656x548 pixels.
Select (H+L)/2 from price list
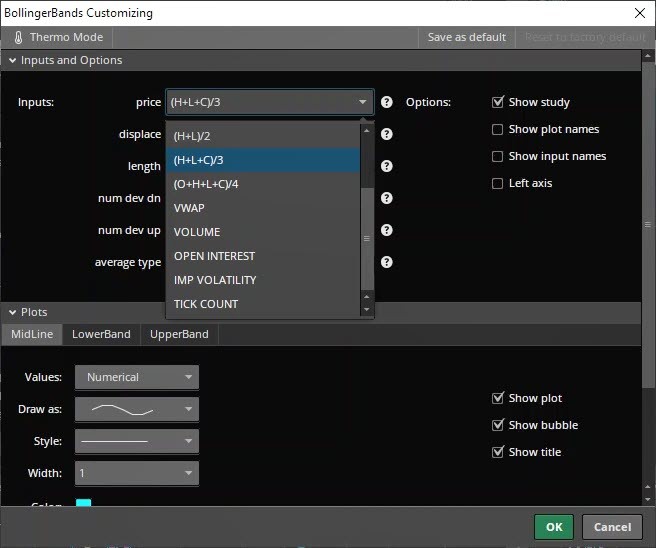pos(263,136)
